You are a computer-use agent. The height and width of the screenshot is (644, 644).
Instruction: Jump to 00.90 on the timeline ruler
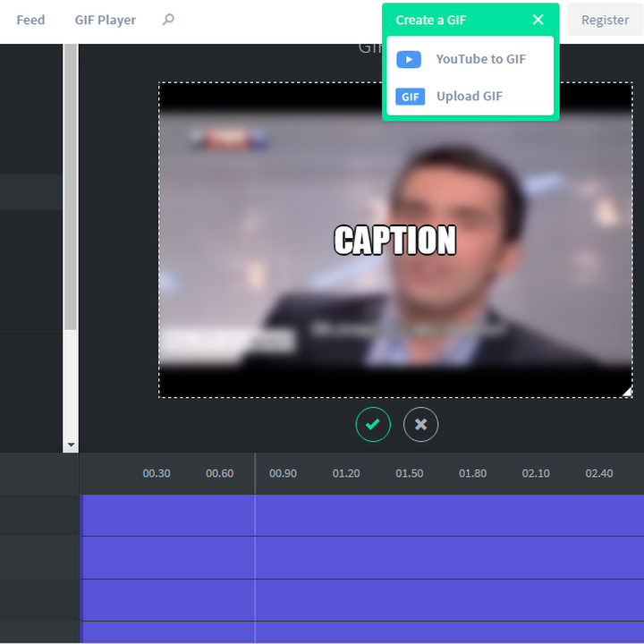point(283,473)
